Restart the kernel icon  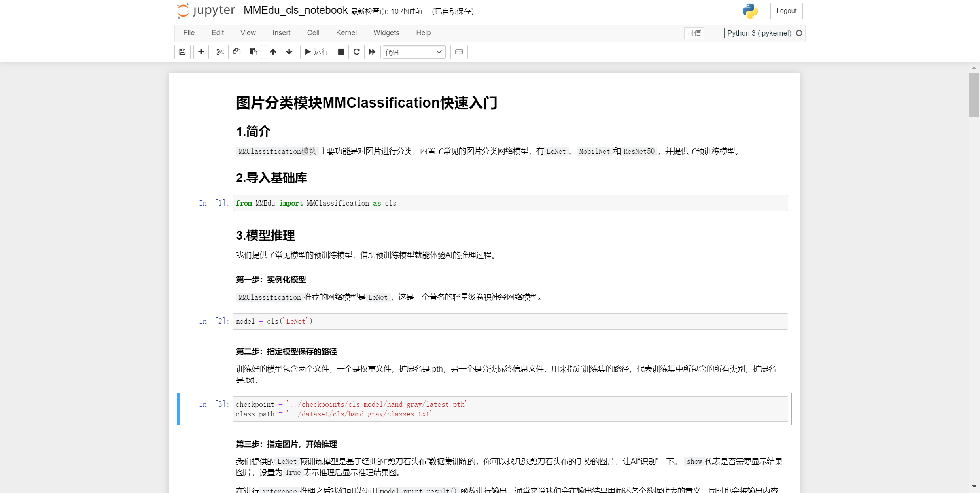[356, 52]
